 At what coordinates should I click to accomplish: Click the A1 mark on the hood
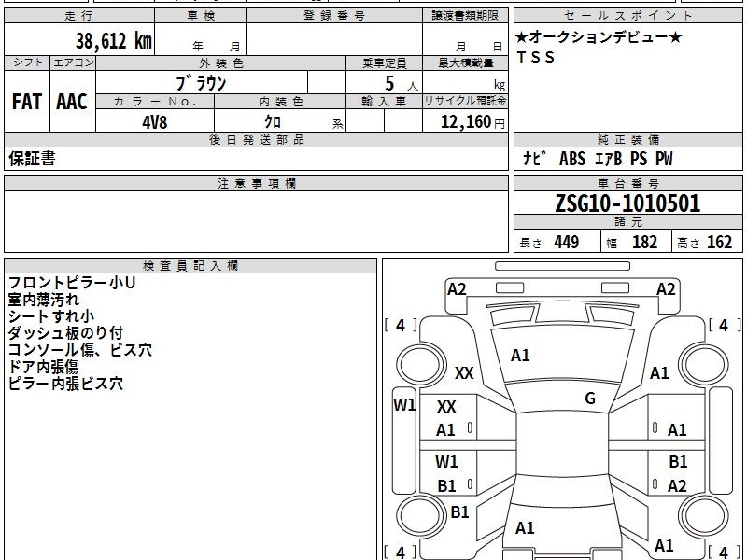(520, 355)
